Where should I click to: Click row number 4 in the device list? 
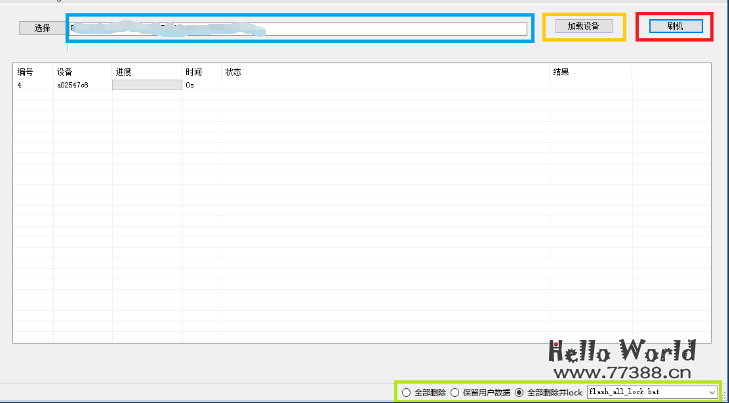pyautogui.click(x=20, y=86)
